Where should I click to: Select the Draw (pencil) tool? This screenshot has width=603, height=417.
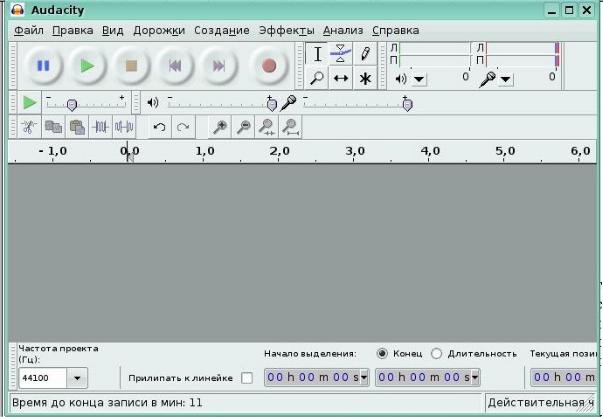coord(365,54)
